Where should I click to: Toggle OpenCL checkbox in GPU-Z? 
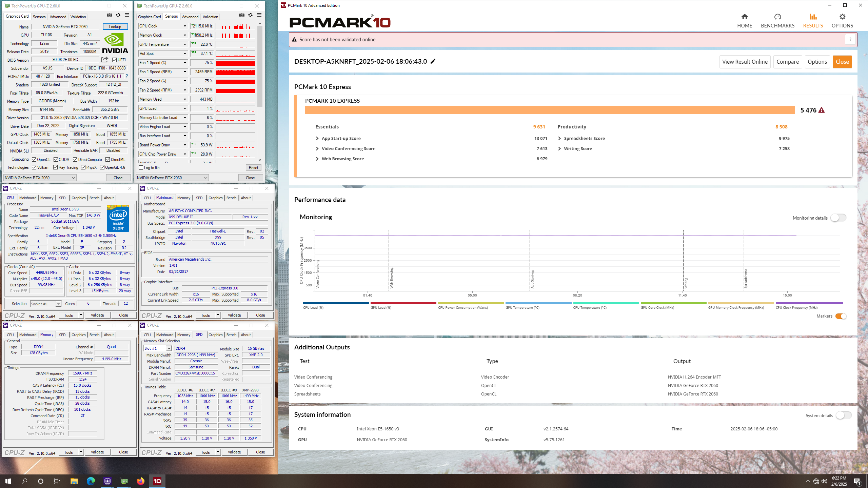pos(34,160)
